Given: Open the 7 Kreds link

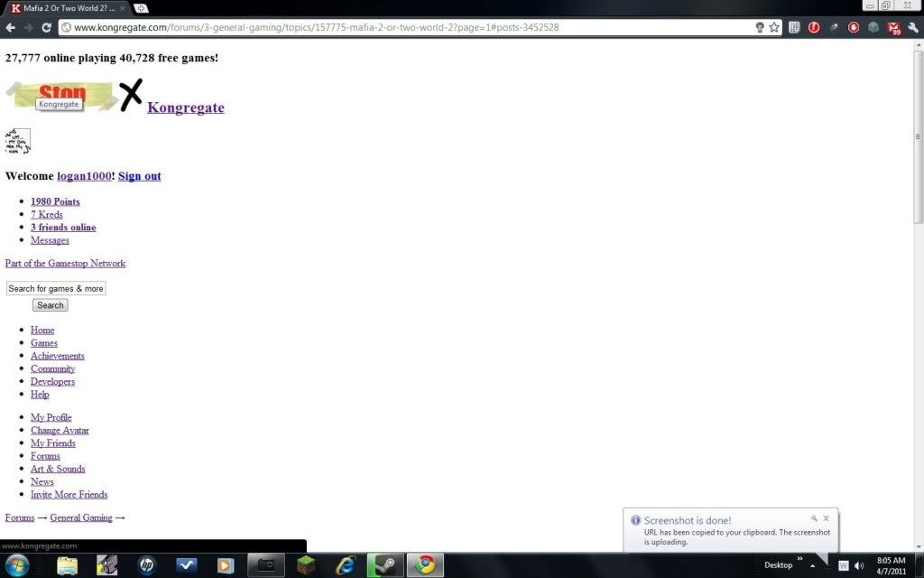Looking at the screenshot, I should (47, 214).
